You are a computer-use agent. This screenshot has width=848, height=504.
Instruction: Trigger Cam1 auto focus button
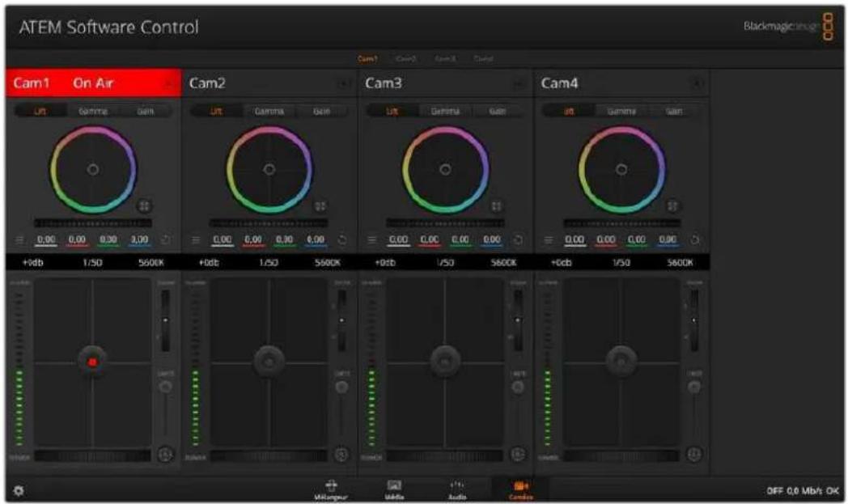pos(166,455)
